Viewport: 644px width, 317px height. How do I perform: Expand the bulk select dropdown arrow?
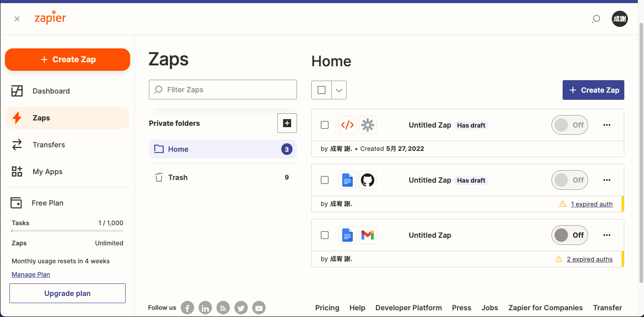coord(339,90)
